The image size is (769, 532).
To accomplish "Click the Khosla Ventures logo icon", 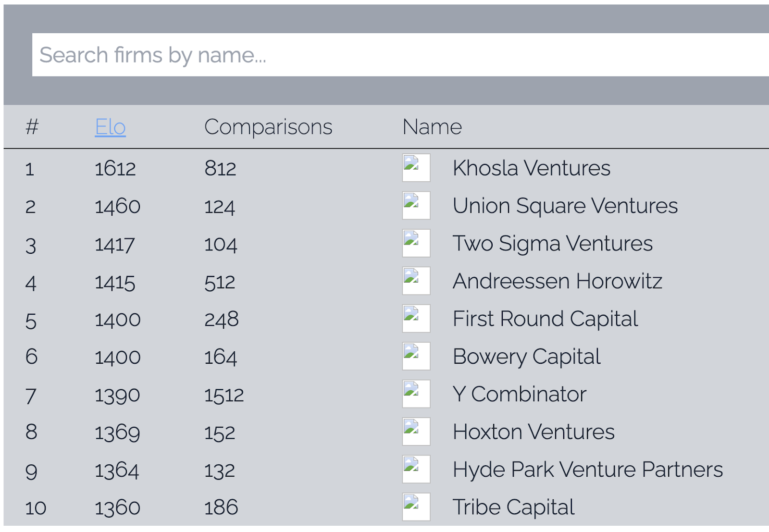I will pos(416,168).
